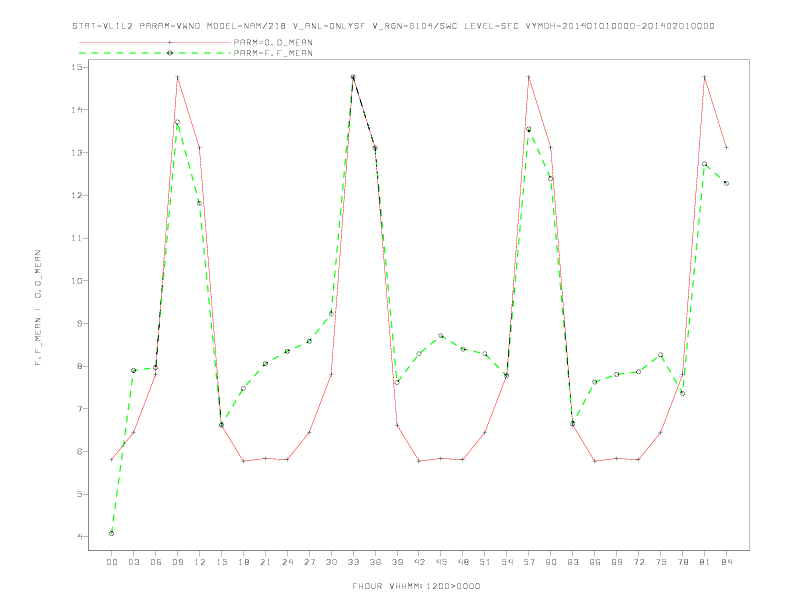Click green F_MEAN circle marker at hour 09
Screen dimensions: 792x612
(x=177, y=122)
